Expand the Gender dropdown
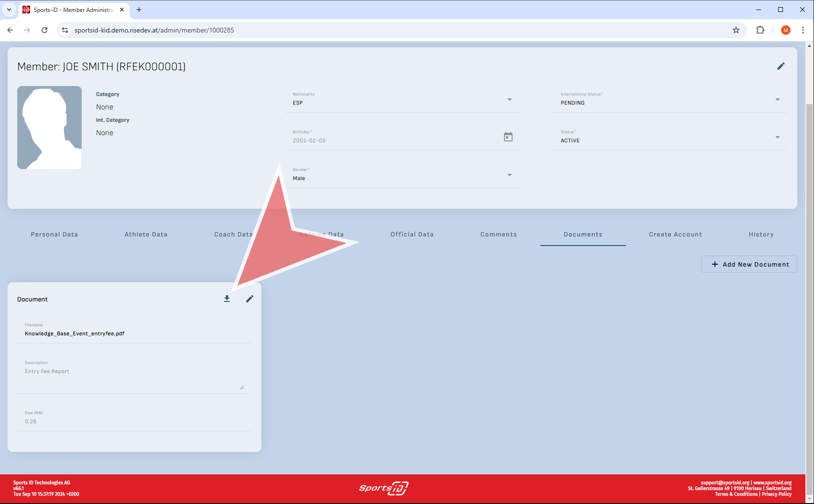The height and width of the screenshot is (504, 814). point(509,175)
